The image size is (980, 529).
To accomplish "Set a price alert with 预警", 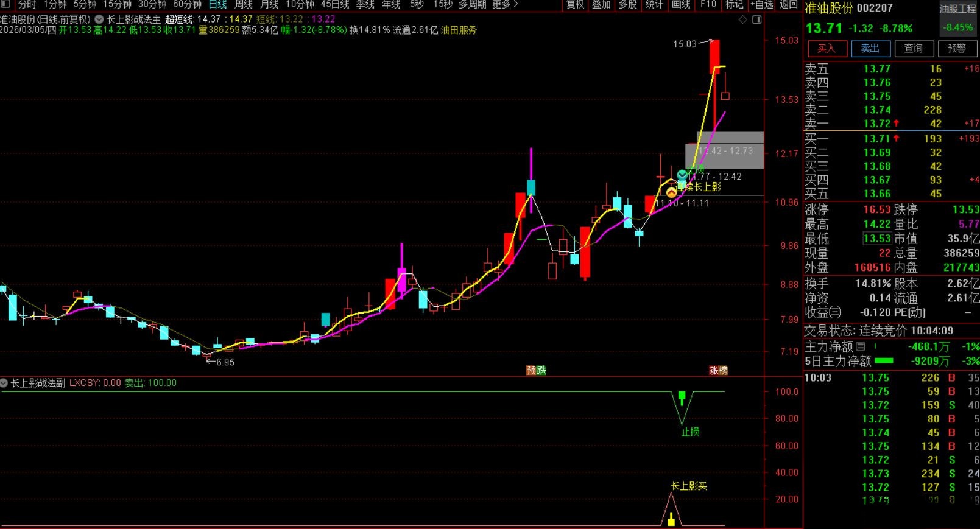I will 956,49.
